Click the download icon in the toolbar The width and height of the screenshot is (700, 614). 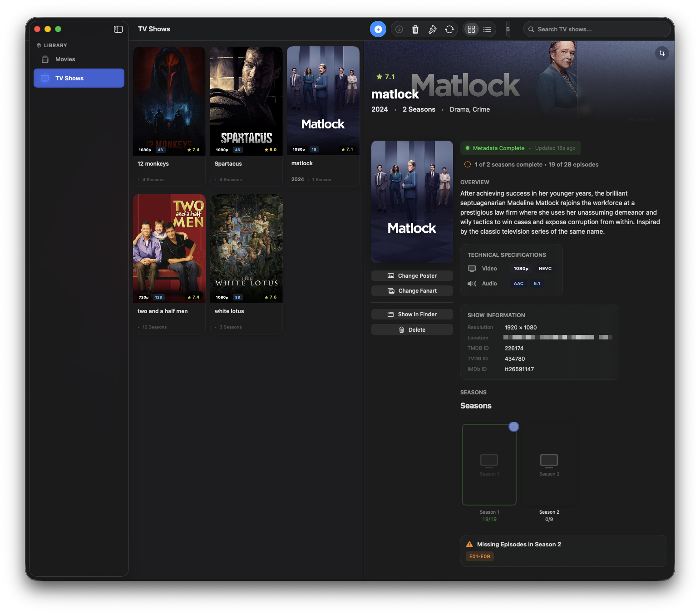tap(399, 29)
